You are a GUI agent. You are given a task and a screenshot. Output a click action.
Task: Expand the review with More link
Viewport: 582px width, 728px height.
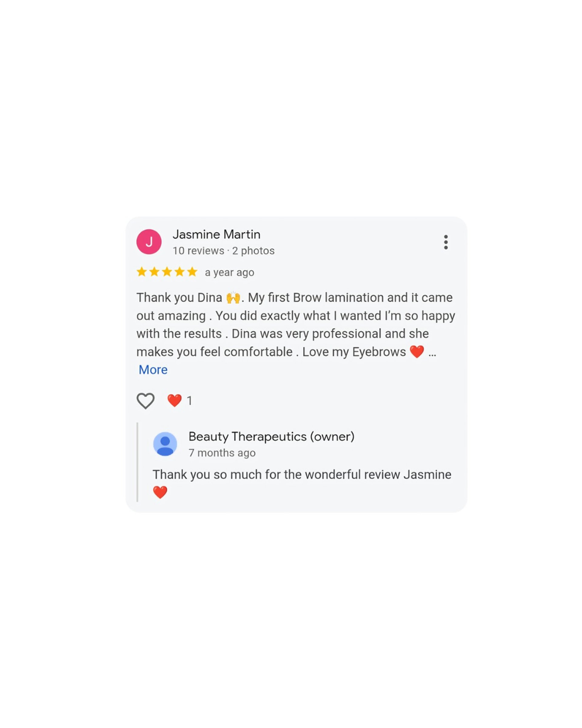pyautogui.click(x=153, y=370)
